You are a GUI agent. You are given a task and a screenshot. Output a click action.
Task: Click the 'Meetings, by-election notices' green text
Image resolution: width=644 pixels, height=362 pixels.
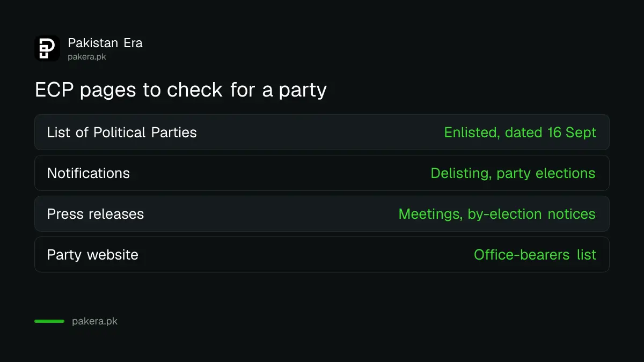pyautogui.click(x=497, y=214)
